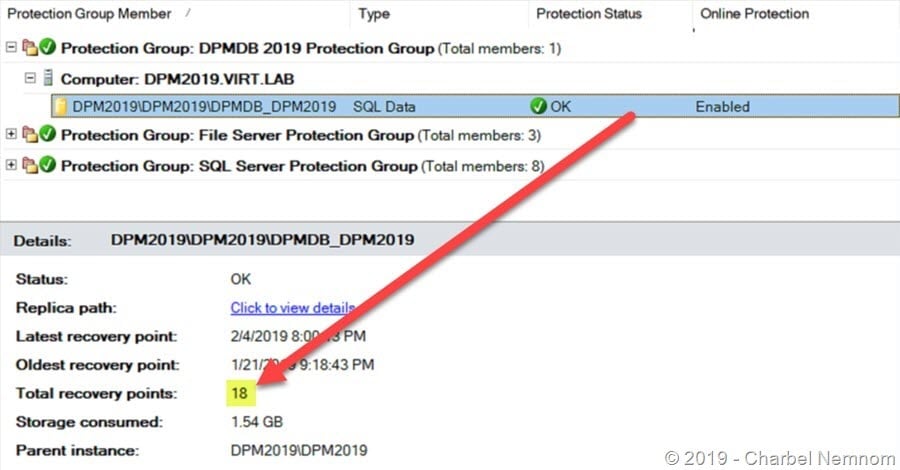Click the green OK checkmark in Protection Status
The width and height of the screenshot is (900, 470).
[538, 106]
